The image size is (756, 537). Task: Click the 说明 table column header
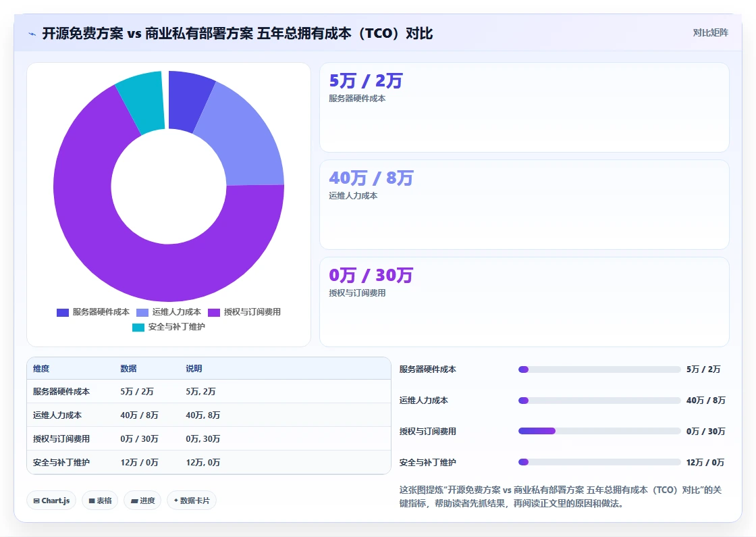point(194,369)
